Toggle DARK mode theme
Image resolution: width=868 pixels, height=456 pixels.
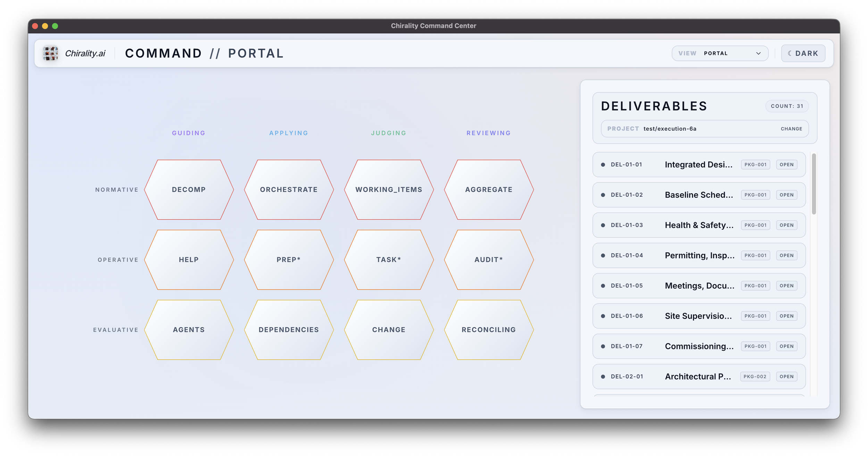pos(803,54)
